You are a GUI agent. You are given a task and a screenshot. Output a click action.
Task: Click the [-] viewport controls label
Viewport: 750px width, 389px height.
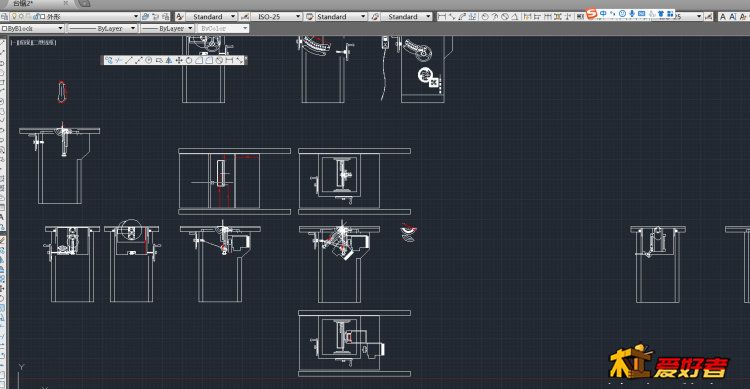[13, 43]
